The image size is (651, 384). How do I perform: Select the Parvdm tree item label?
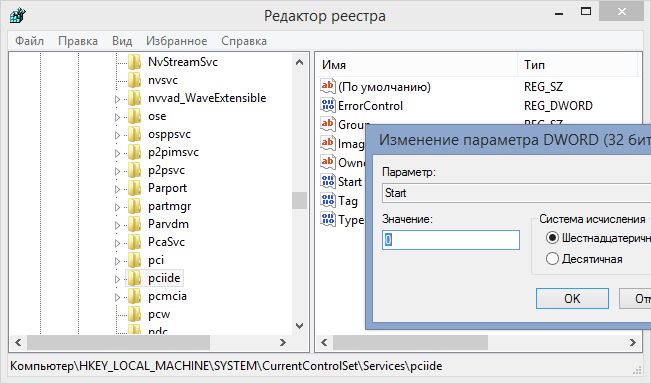coord(168,224)
